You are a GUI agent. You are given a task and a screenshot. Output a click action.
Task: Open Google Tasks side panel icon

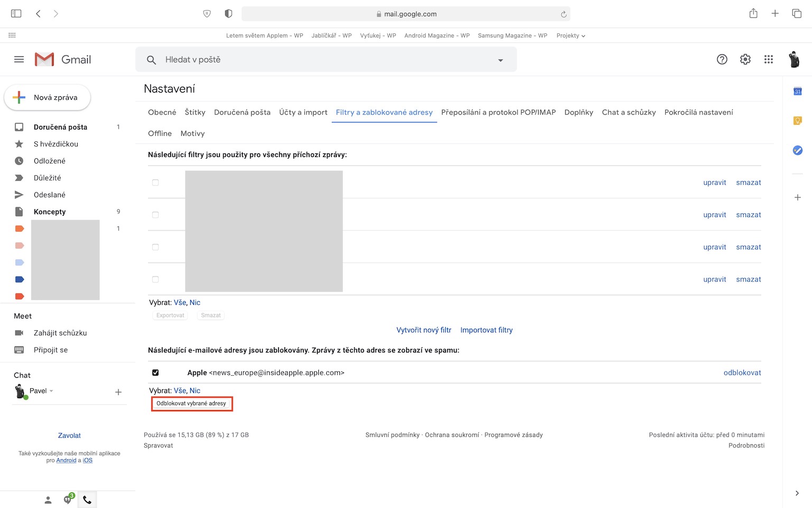[798, 151]
